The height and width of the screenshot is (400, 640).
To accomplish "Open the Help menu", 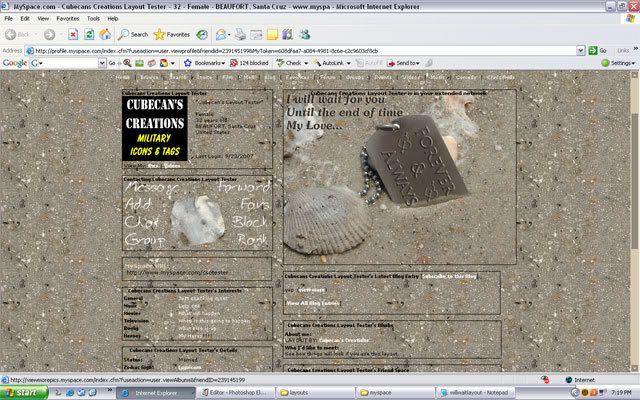I will pos(113,18).
